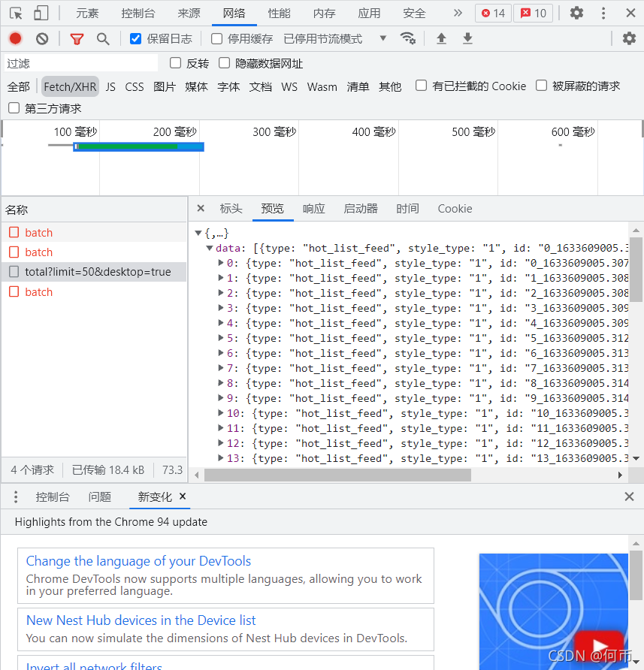
Task: Select the first batch request
Action: point(94,232)
